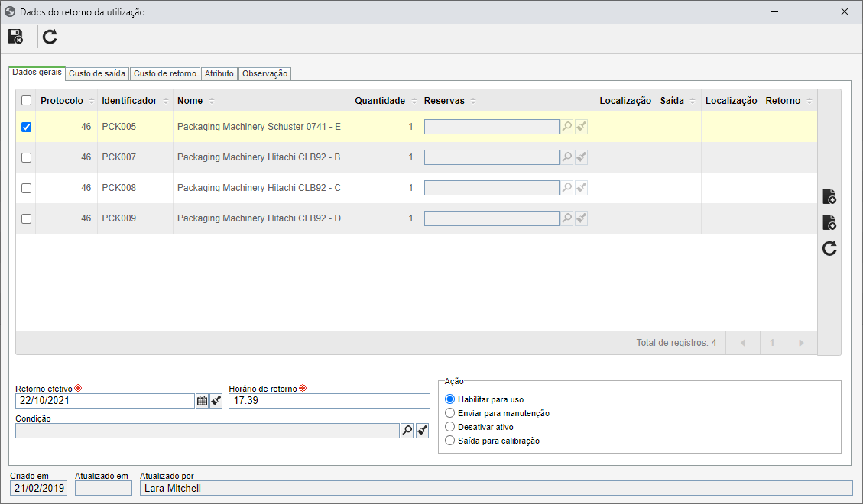Image resolution: width=863 pixels, height=504 pixels.
Task: Open reservation search for PCK007 row
Action: tap(567, 157)
